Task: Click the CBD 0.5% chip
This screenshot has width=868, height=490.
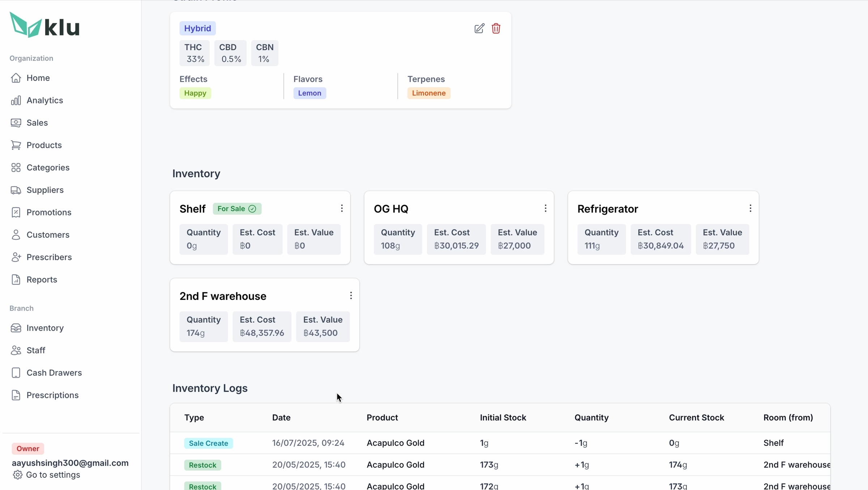Action: coord(230,53)
